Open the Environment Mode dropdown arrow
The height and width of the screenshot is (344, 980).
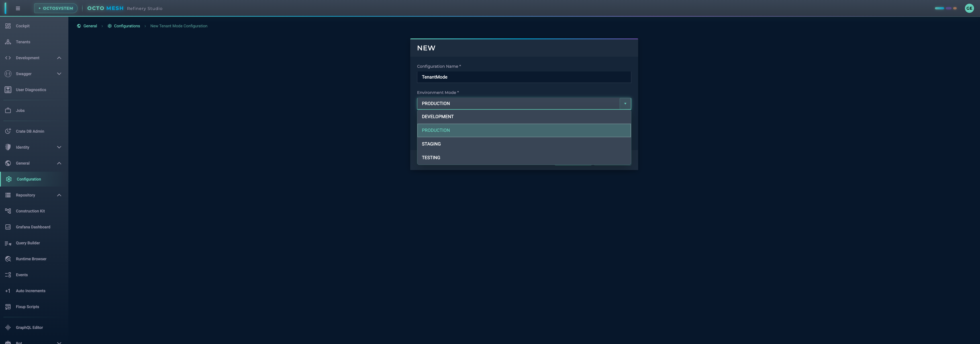coord(625,103)
